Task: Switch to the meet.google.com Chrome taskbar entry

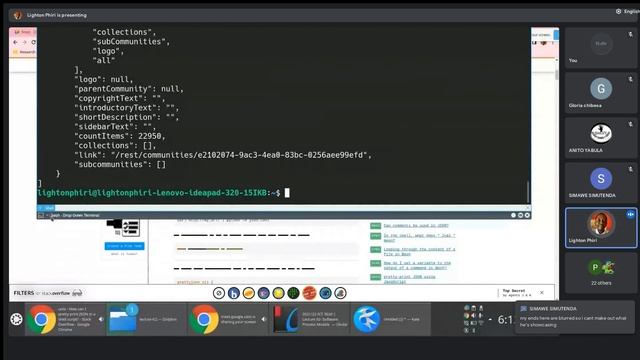Action: [x=228, y=319]
